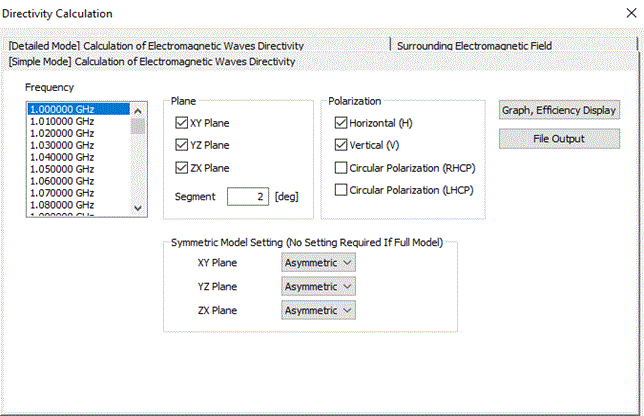Click the Segment degrees input field

[x=247, y=196]
